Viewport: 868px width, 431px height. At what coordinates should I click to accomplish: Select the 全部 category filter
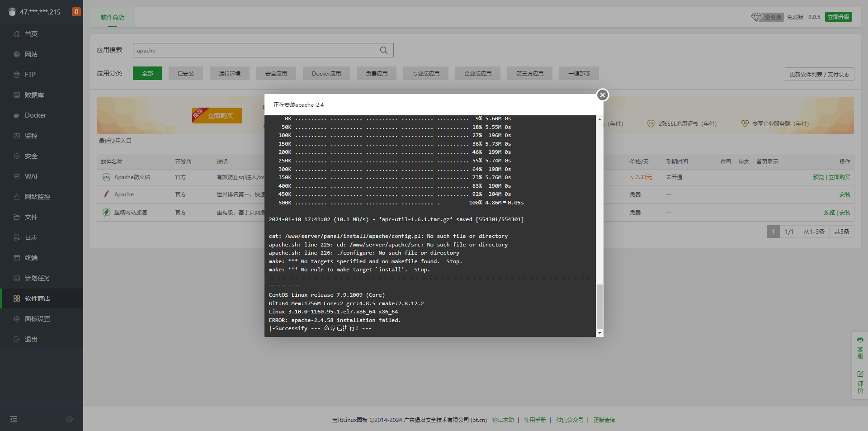(x=147, y=73)
